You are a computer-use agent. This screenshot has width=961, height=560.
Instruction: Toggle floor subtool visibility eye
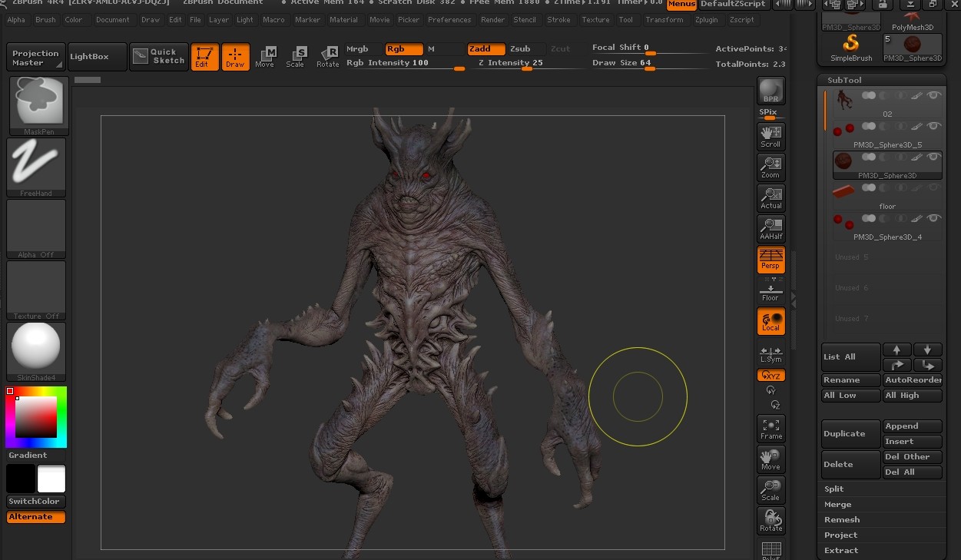pyautogui.click(x=933, y=187)
